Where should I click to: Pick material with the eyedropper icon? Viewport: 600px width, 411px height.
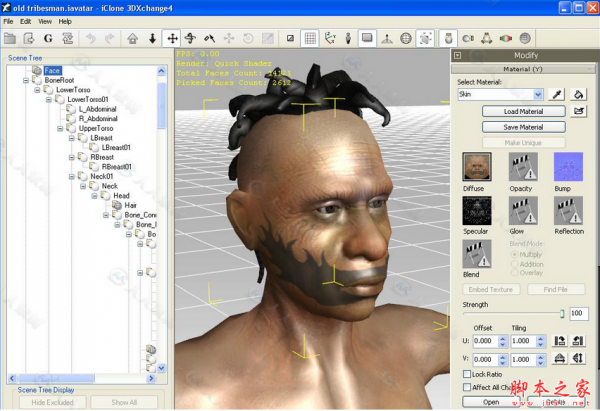click(x=557, y=94)
